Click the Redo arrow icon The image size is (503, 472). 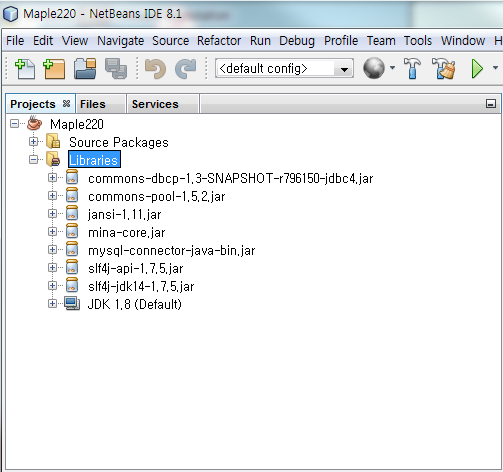186,69
